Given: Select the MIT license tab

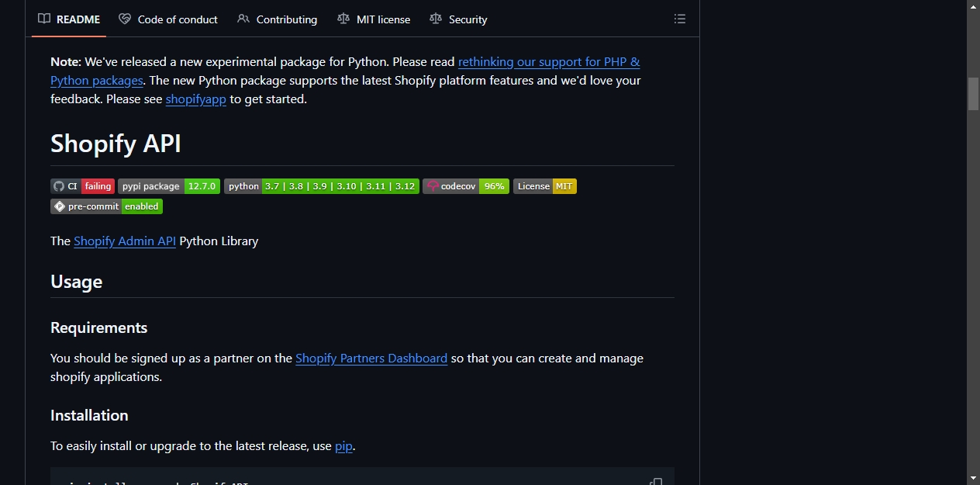Looking at the screenshot, I should click(374, 19).
